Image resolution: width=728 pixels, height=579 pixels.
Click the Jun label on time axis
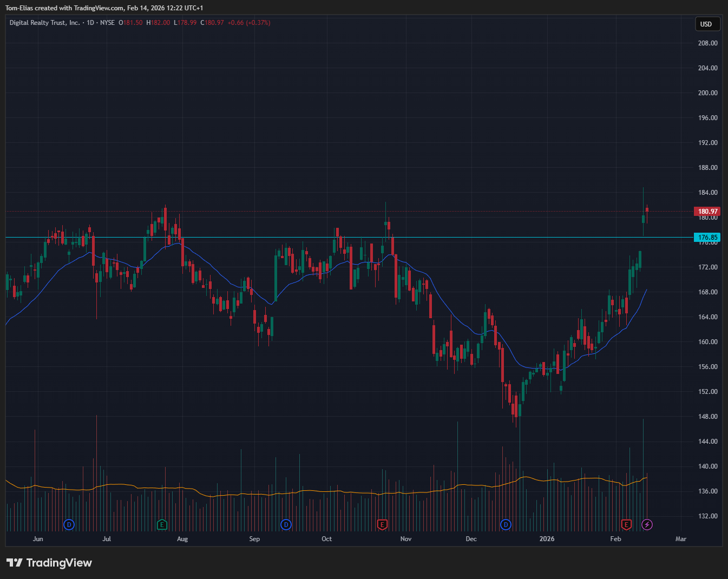[38, 539]
